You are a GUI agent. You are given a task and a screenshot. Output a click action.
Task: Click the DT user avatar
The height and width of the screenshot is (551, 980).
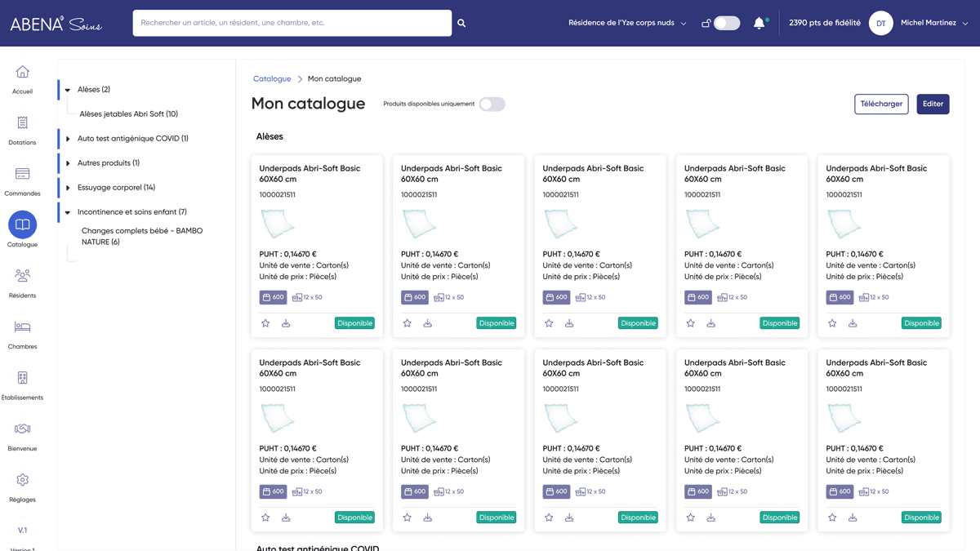880,23
